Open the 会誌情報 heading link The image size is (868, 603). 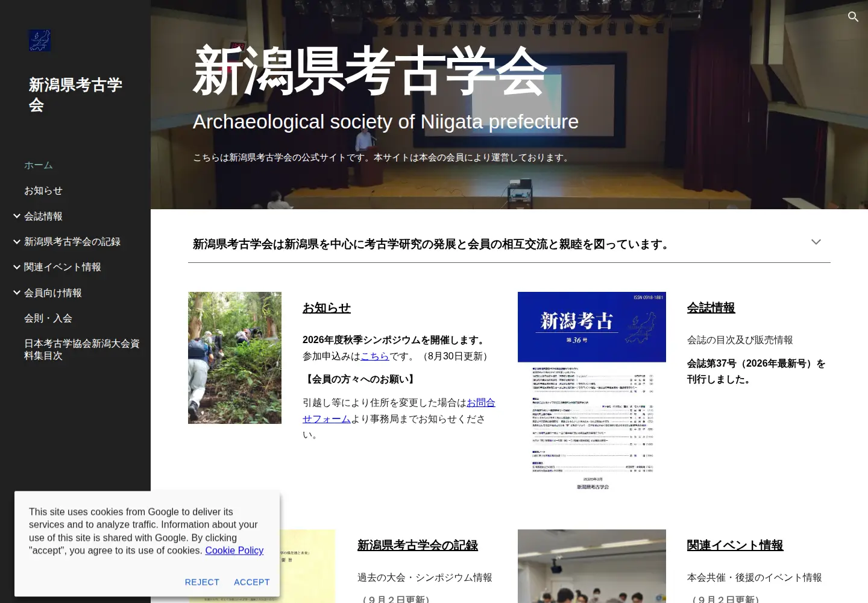point(711,308)
